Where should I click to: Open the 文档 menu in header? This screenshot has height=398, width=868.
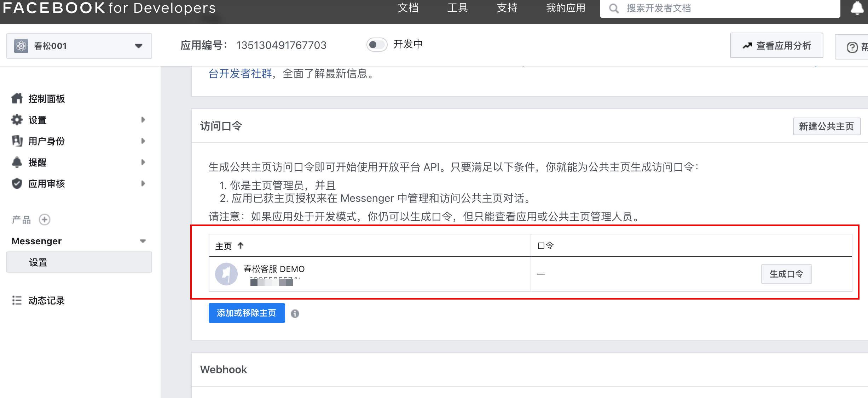click(x=408, y=8)
